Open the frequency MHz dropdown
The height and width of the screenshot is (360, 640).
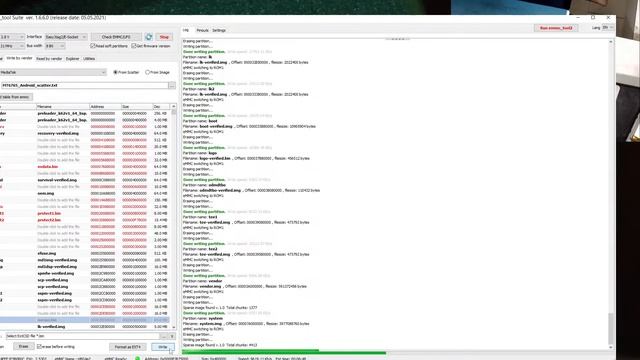pos(12,46)
